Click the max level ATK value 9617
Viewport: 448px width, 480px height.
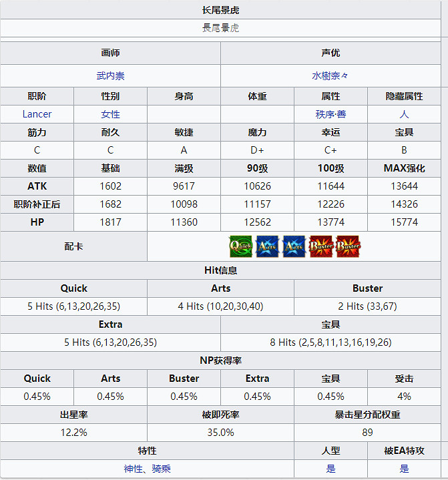(x=184, y=186)
